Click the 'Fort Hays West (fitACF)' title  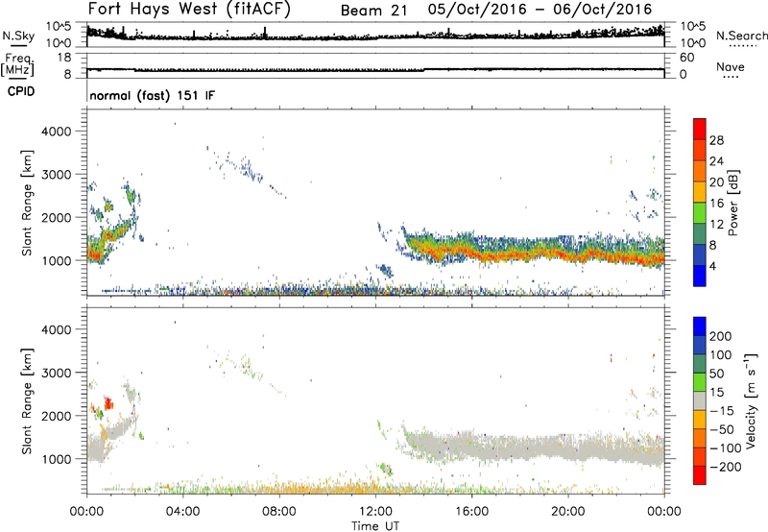(x=189, y=10)
